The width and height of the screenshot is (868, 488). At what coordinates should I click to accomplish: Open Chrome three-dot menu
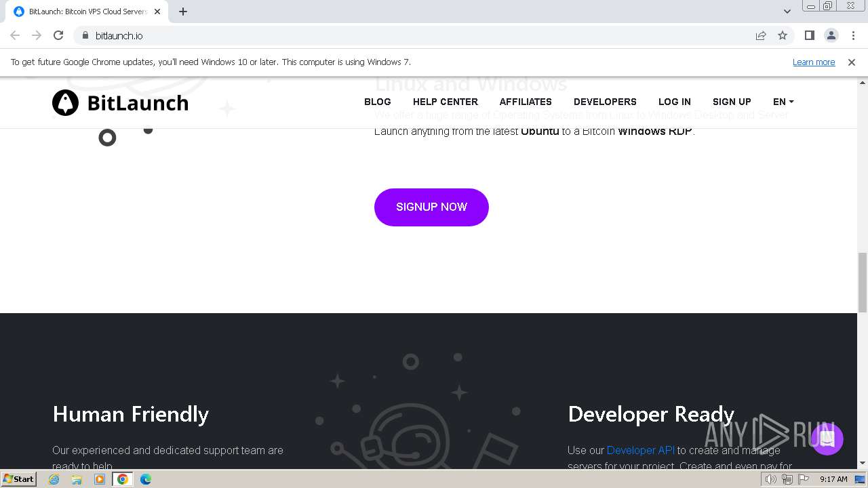(852, 35)
